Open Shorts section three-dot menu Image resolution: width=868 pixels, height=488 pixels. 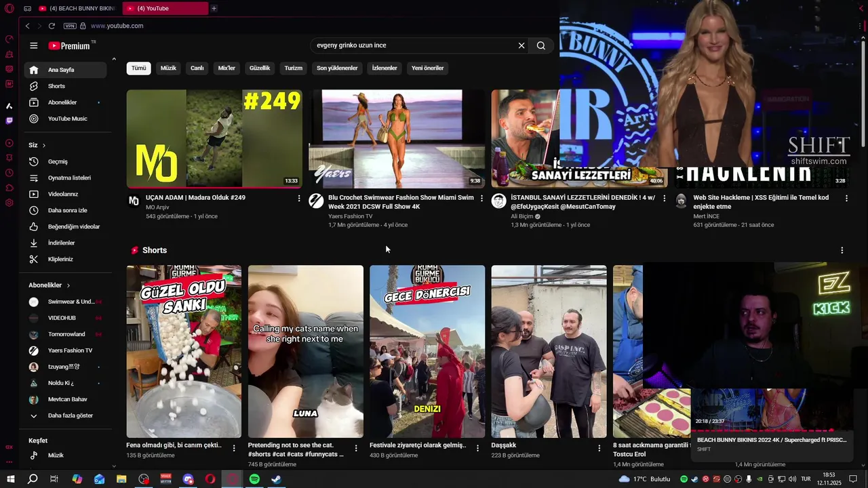(x=842, y=250)
